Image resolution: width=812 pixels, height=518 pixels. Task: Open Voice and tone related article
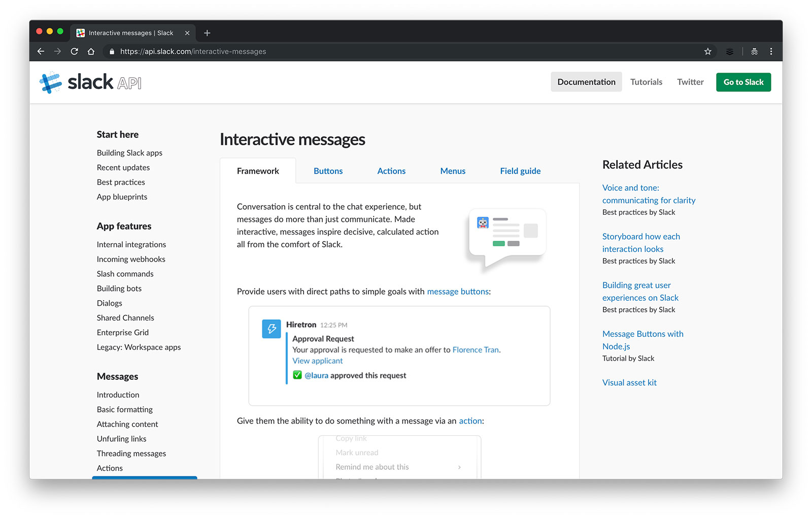click(x=649, y=194)
